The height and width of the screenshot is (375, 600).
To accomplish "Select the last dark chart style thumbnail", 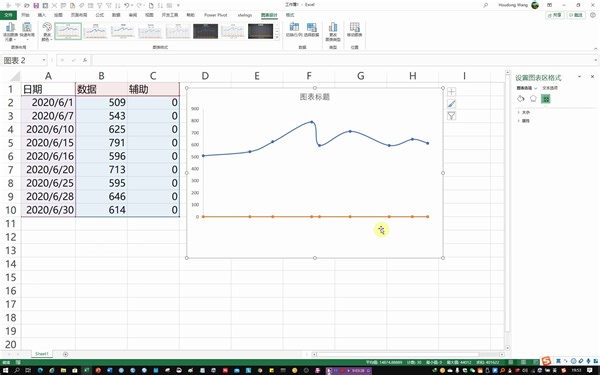I will (261, 31).
